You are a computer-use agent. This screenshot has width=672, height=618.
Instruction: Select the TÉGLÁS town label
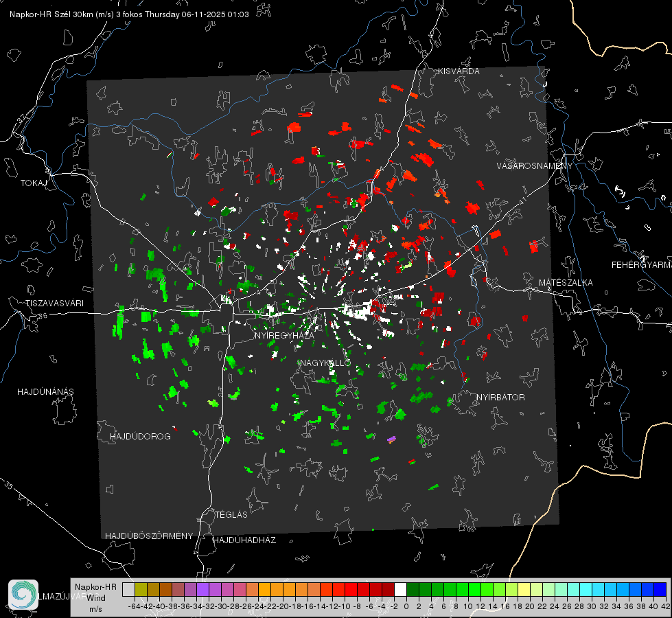(x=231, y=514)
